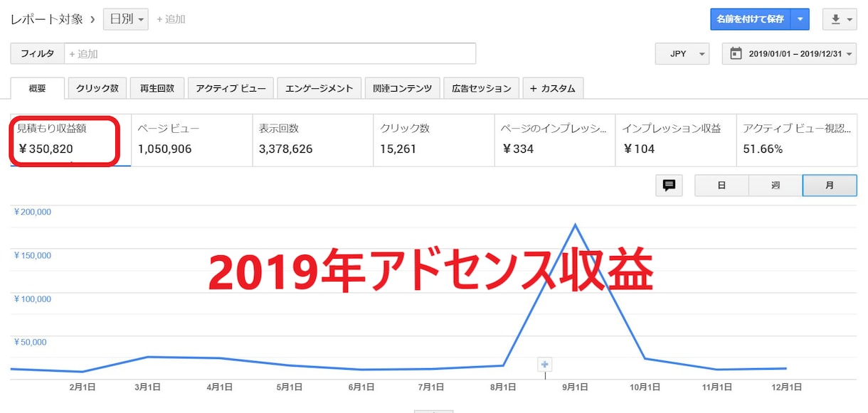This screenshot has width=868, height=413.
Task: Open the アクティブ ビュー tab
Action: coord(231,88)
